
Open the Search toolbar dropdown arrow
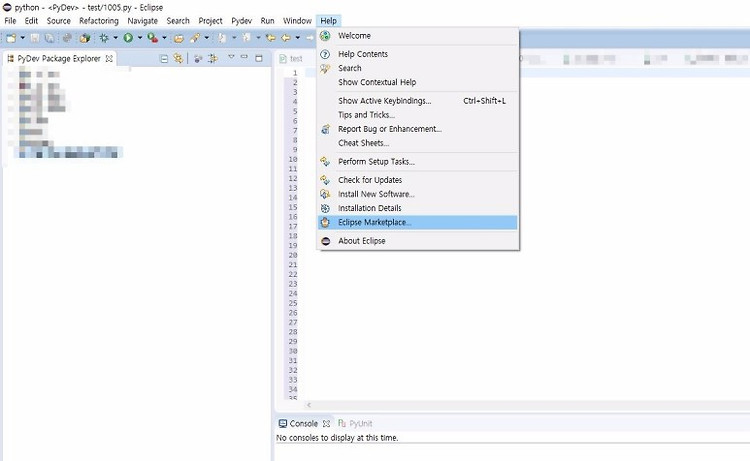[207, 38]
